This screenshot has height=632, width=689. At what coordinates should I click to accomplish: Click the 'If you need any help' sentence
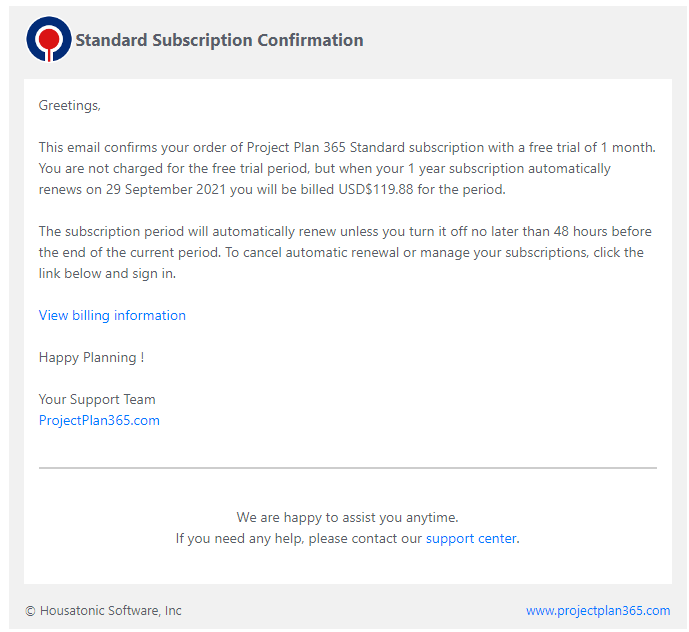[x=347, y=538]
